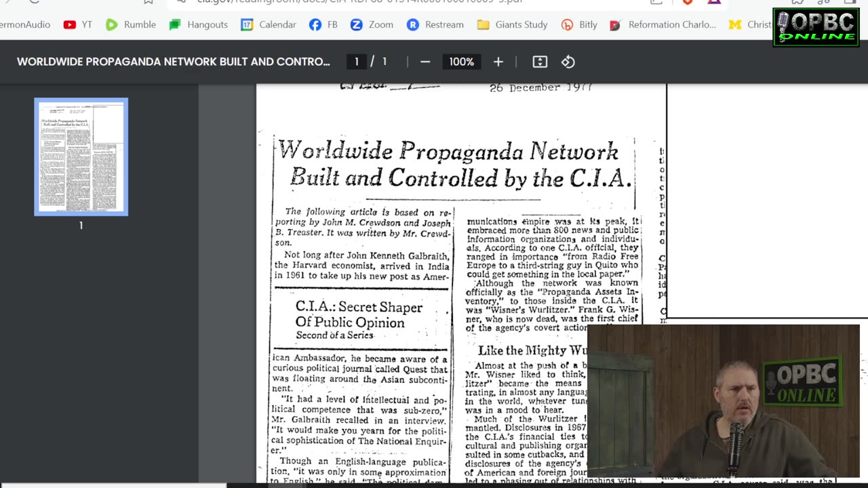Click the 'Second of a Series' text
Image resolution: width=868 pixels, height=488 pixels.
click(334, 335)
